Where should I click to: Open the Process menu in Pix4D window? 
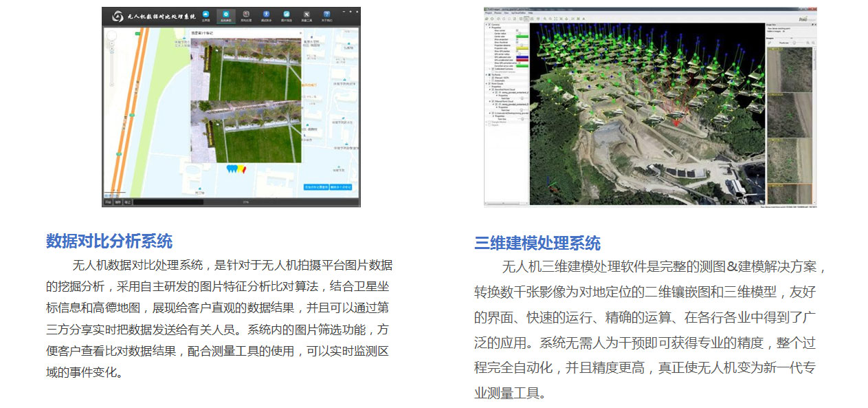click(x=498, y=13)
